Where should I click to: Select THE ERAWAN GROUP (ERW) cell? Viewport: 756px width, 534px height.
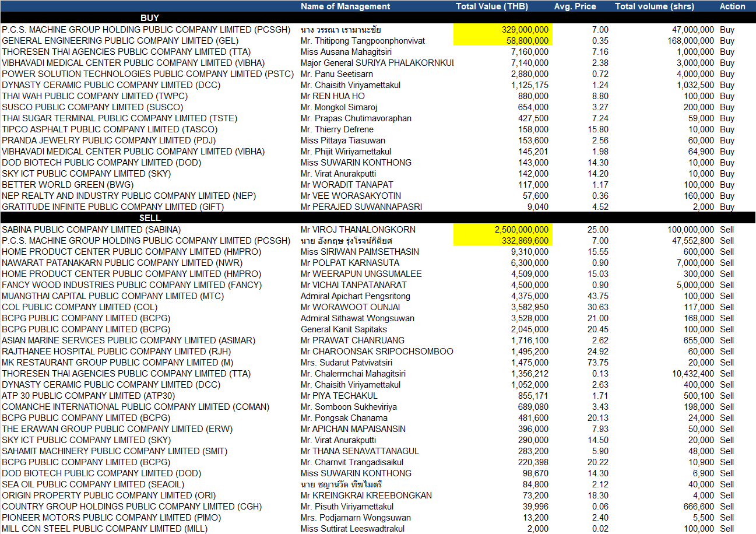click(117, 429)
